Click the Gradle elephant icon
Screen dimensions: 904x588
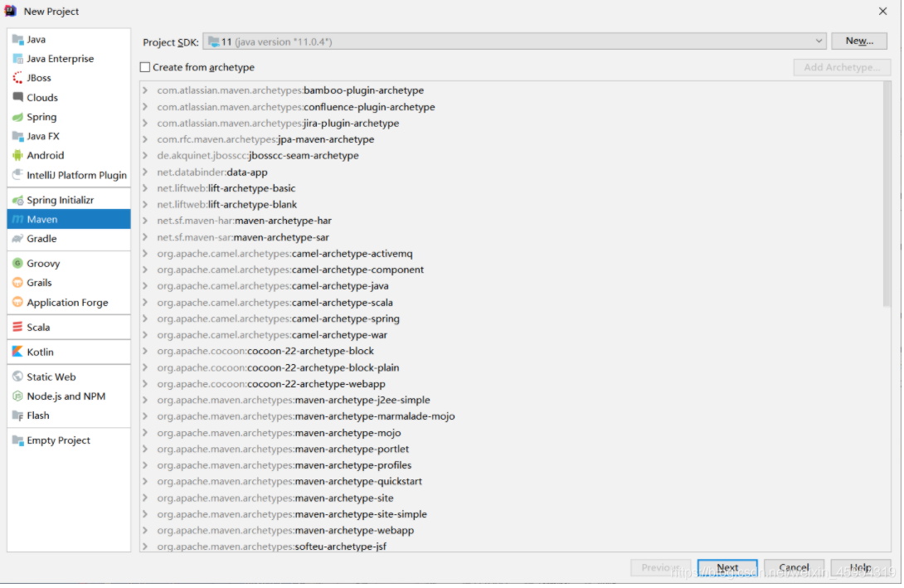pyautogui.click(x=18, y=239)
